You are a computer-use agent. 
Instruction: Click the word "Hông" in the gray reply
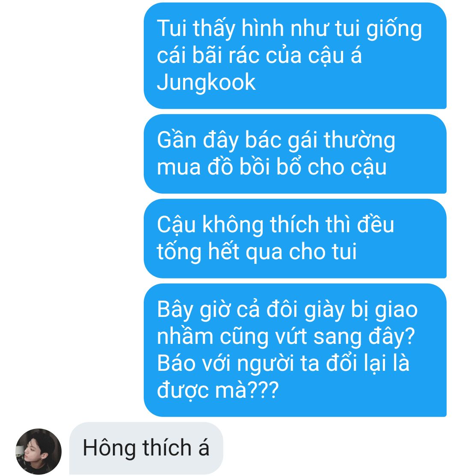109,448
